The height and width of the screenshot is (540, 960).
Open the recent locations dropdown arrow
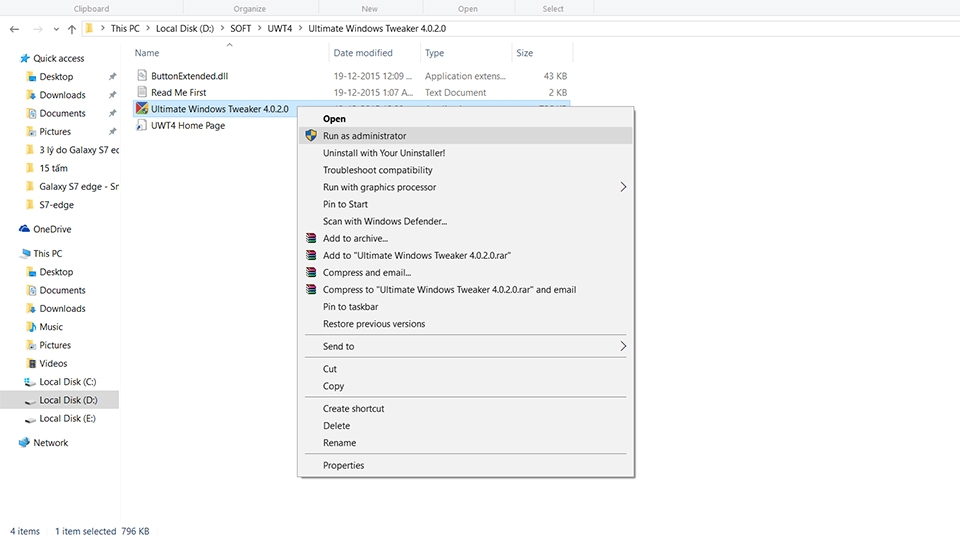[x=56, y=29]
